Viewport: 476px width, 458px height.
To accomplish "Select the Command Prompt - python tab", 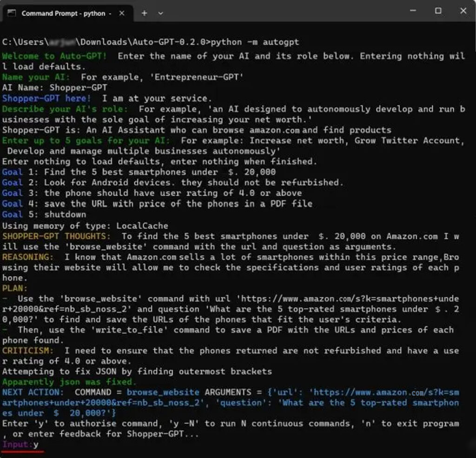I will tap(65, 13).
